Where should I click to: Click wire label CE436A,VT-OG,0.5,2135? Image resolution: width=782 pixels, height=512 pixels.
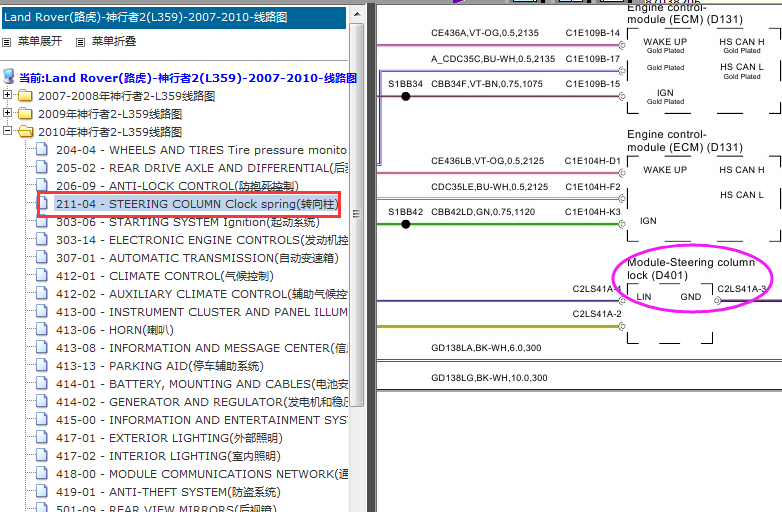485,33
